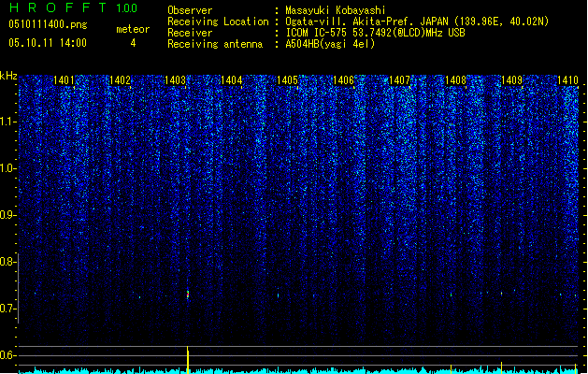Click the 1405 time marker
The image size is (588, 374).
click(x=287, y=80)
